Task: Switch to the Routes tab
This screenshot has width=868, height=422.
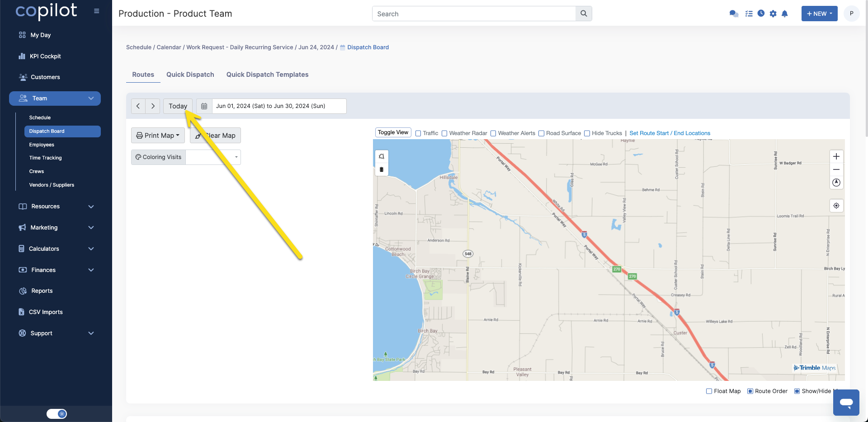Action: 143,75
